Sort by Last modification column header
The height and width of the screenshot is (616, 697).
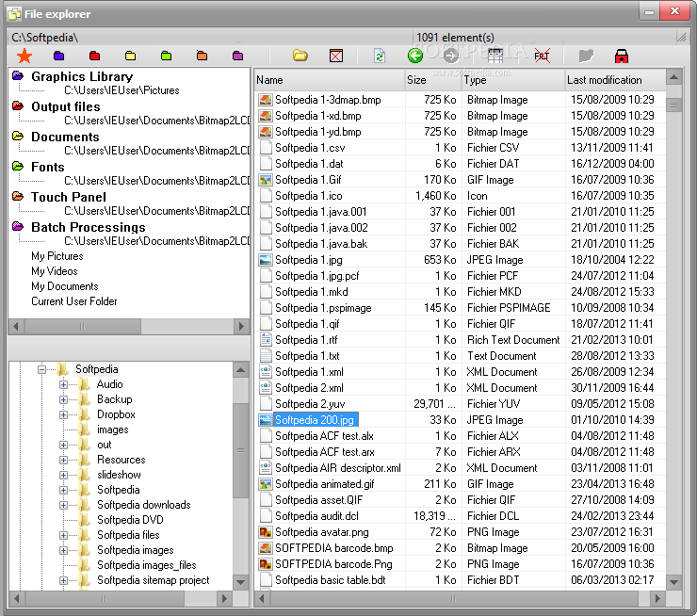[615, 80]
